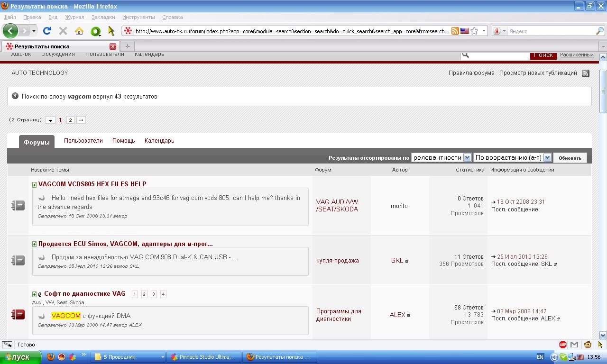Screen dimensions: 607x364
Task: Click the Яндекс search box
Action: tap(551, 31)
